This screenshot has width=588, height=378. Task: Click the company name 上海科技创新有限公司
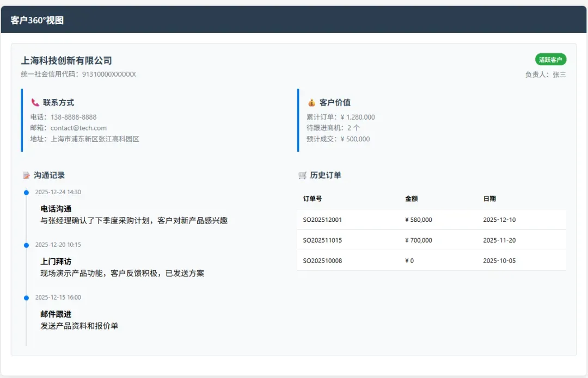coord(66,60)
